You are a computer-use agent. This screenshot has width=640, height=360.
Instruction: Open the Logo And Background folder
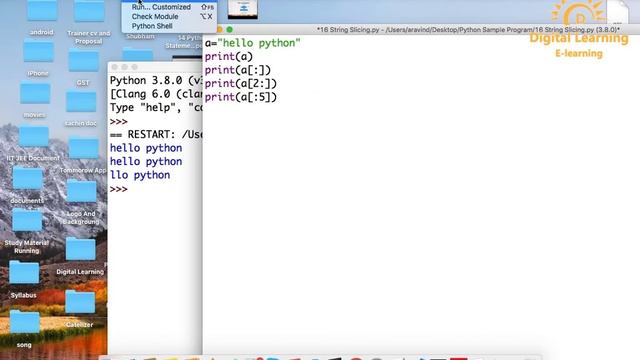(x=82, y=191)
